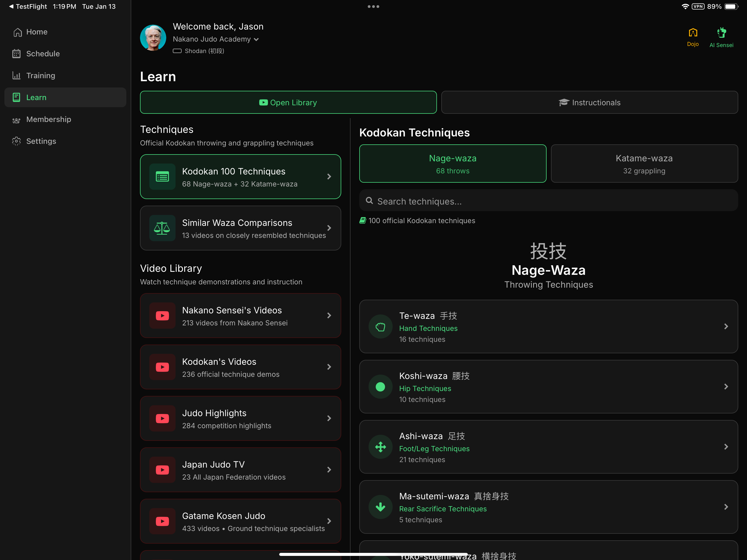Image resolution: width=747 pixels, height=560 pixels.
Task: Click Similar Waza Comparisons scales icon
Action: click(x=162, y=228)
